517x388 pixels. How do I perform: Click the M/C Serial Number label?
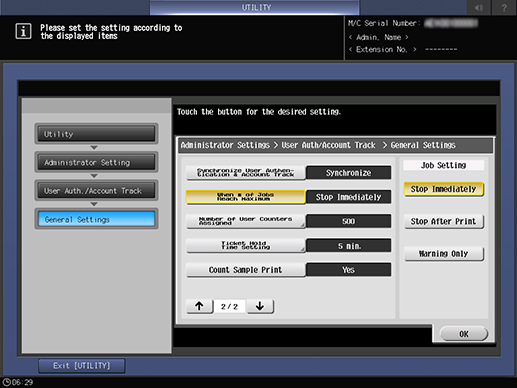(383, 23)
